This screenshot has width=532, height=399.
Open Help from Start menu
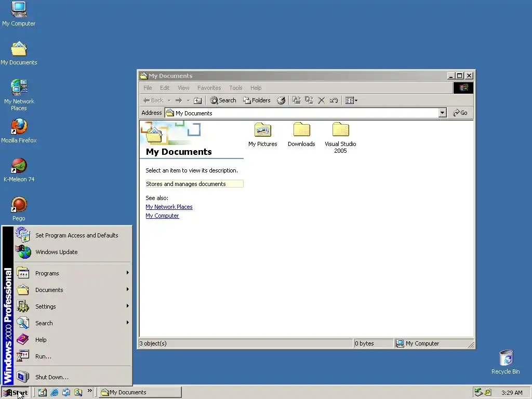pyautogui.click(x=73, y=340)
